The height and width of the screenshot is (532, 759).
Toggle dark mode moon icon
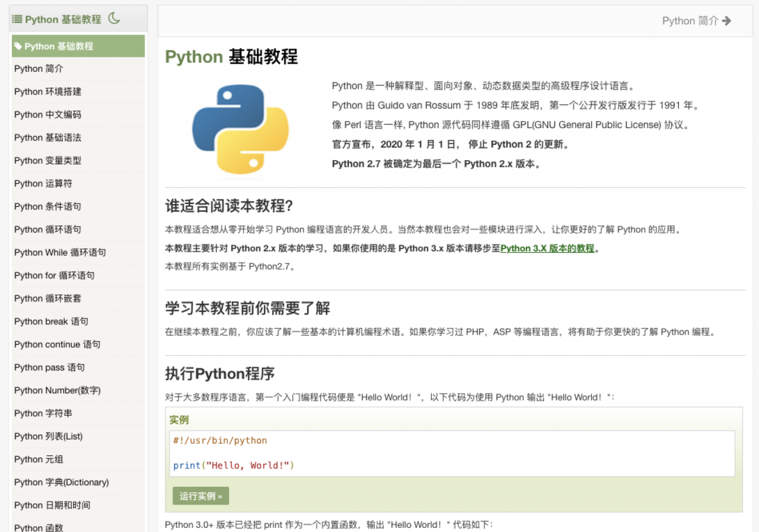point(114,18)
